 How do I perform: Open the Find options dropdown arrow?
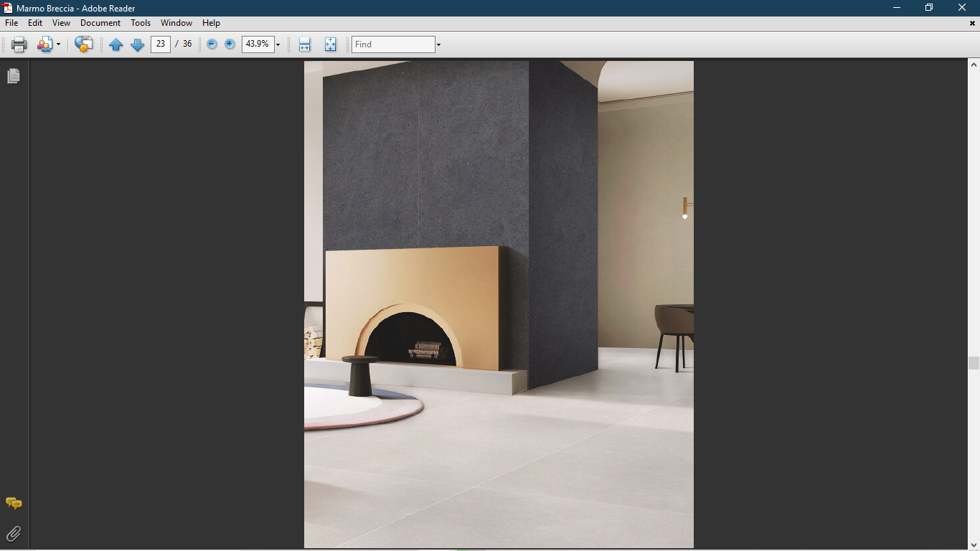coord(438,44)
